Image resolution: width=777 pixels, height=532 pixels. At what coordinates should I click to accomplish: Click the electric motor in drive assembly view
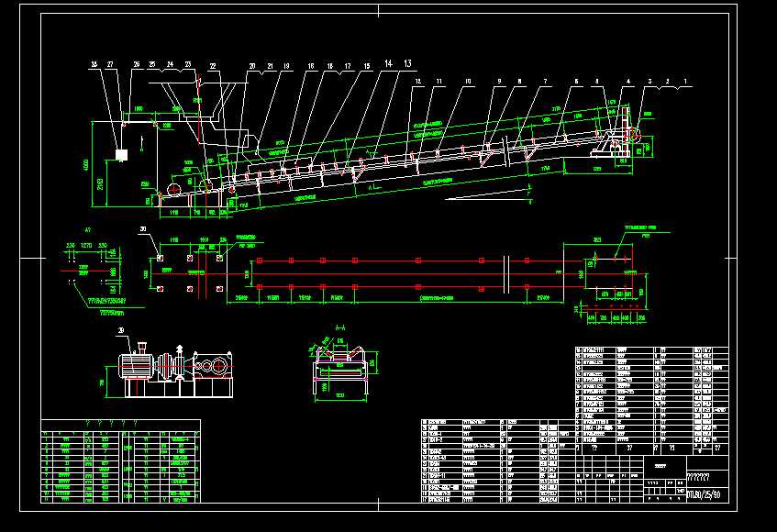135,366
